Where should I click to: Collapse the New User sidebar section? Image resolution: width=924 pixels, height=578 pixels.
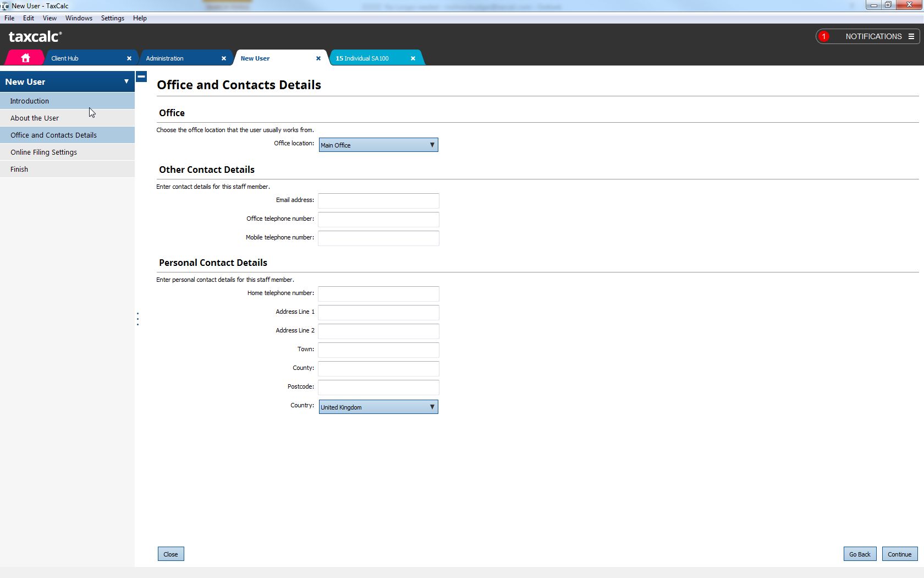click(x=126, y=81)
